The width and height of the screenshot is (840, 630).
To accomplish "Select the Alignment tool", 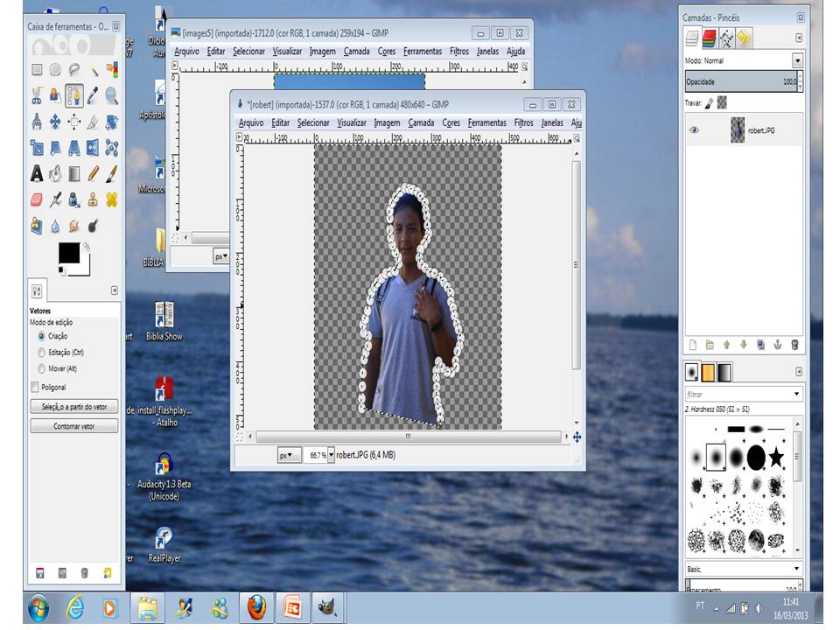I will 73,122.
